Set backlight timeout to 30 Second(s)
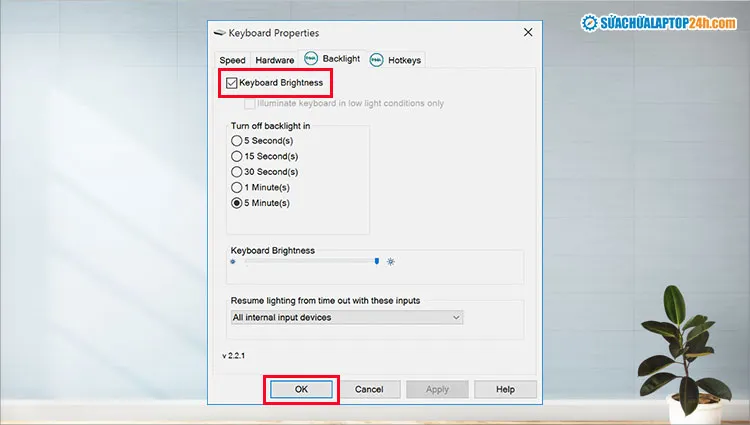Image resolution: width=750 pixels, height=425 pixels. [237, 172]
